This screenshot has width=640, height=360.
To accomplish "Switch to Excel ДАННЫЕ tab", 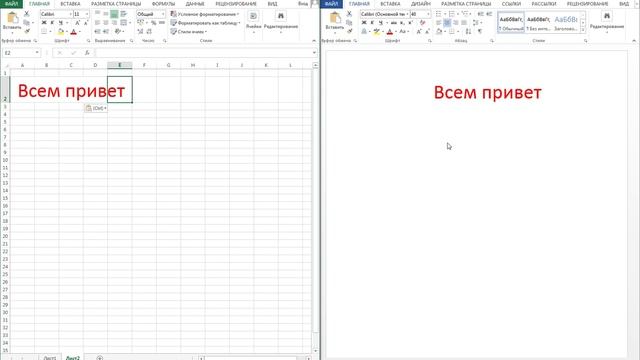I will pos(195,4).
